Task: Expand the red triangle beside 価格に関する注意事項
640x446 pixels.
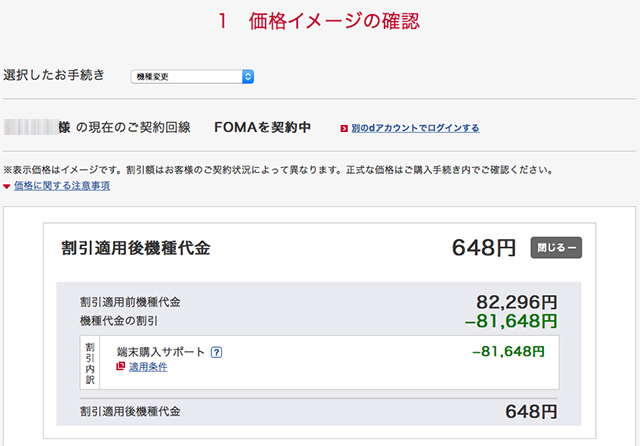Action: (x=7, y=187)
